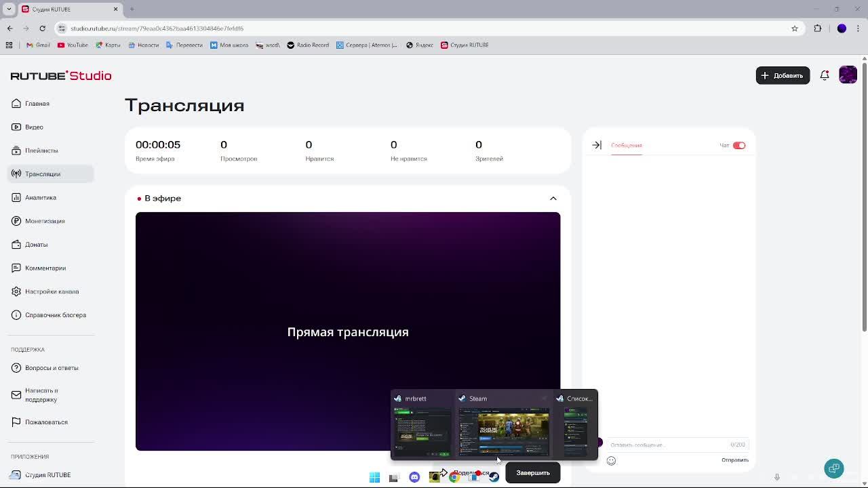Close the Студия RUTUBE tab
868x488 pixels.
pyautogui.click(x=115, y=9)
